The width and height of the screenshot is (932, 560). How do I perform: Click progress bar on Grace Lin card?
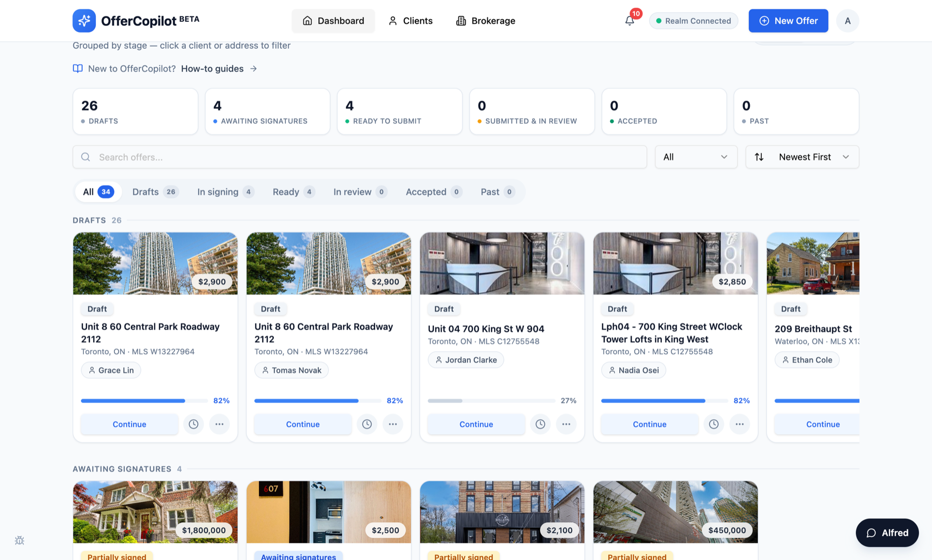pyautogui.click(x=144, y=401)
